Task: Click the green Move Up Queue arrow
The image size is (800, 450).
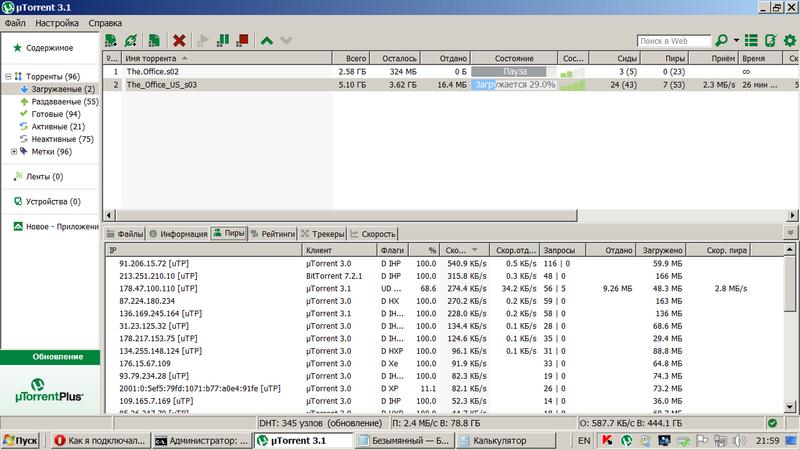Action: (267, 40)
